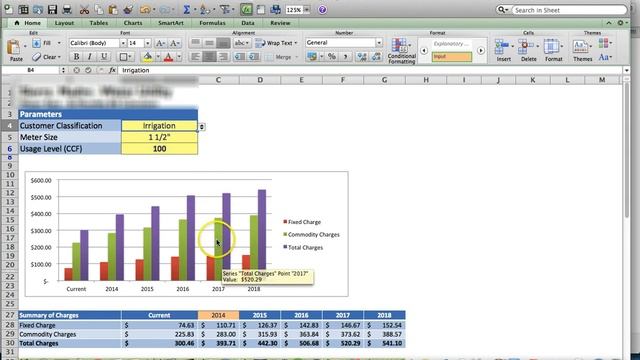Toggle Underline formatting
Screen dimensions: 640x360
click(104, 57)
